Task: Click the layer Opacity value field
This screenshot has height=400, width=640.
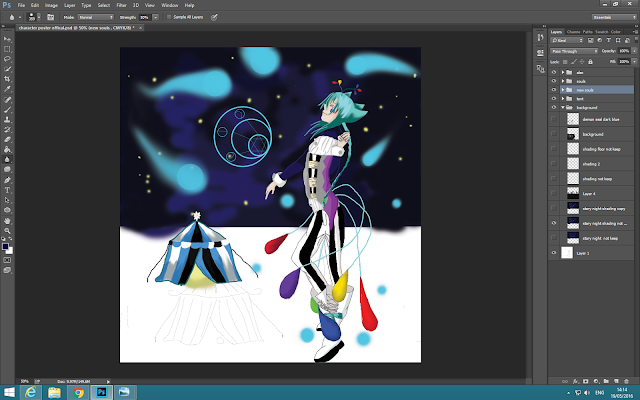Action: [x=624, y=51]
